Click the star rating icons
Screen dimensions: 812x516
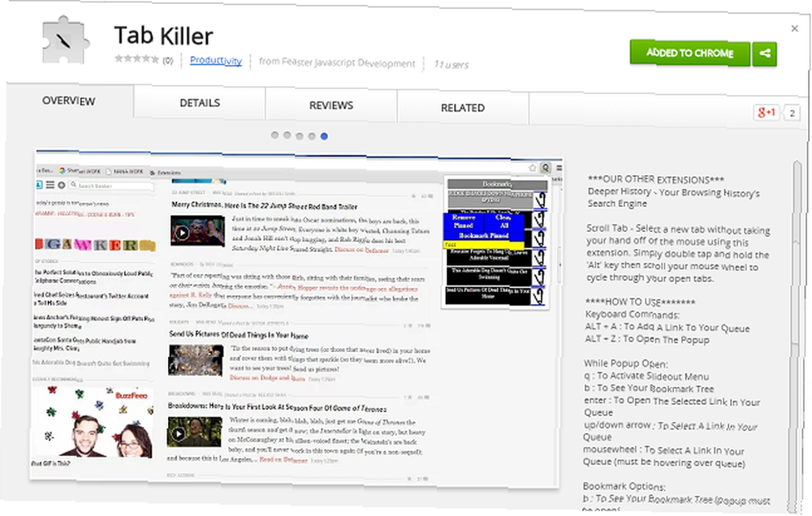(x=136, y=59)
